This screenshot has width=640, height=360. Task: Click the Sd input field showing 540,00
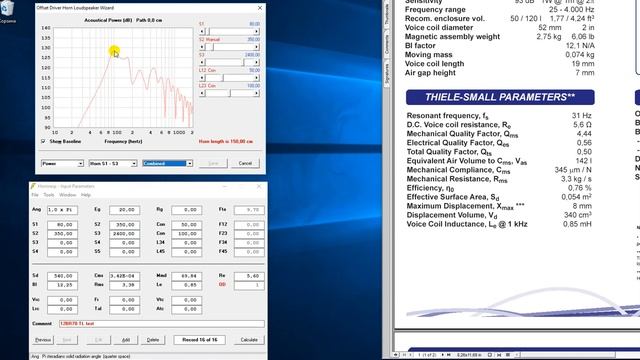[x=62, y=276]
